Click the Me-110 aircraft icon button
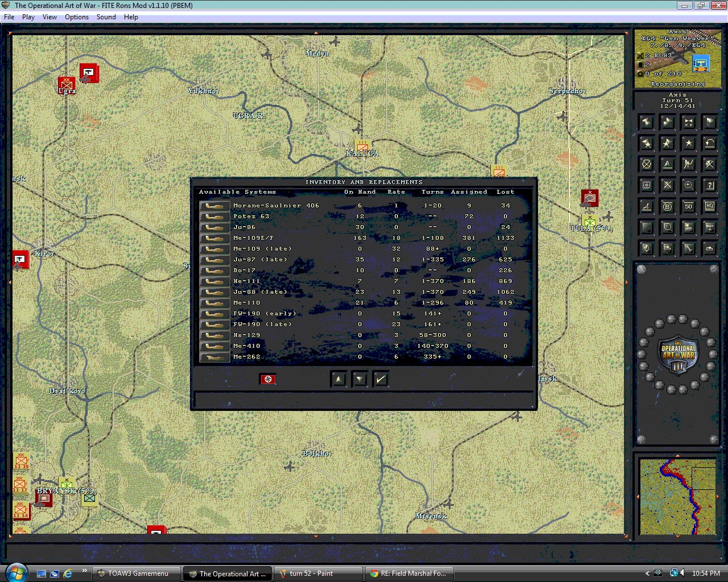 214,303
